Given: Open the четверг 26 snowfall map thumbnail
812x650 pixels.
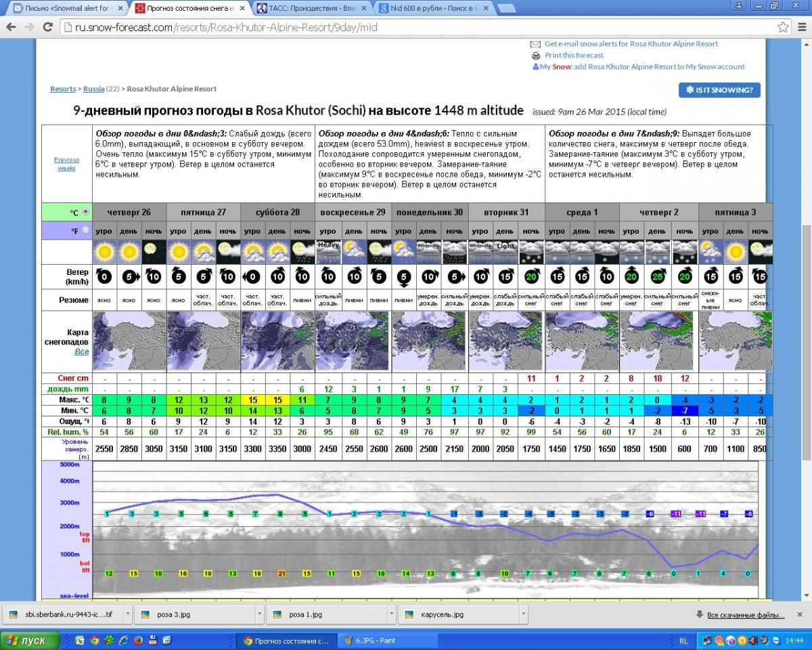Looking at the screenshot, I should coord(129,341).
